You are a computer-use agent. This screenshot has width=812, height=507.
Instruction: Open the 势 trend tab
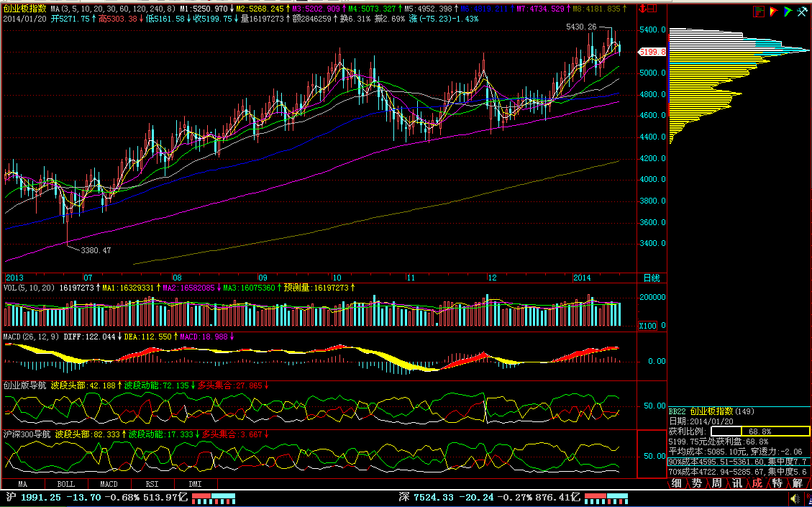[x=696, y=484]
